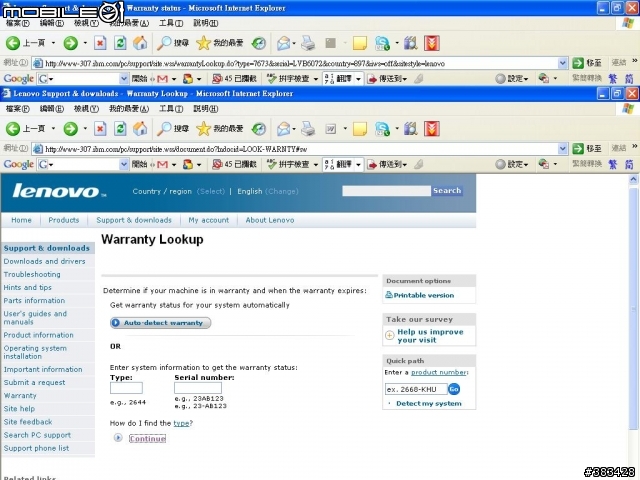Open 工具(T) menu in Warranty Lookup window
This screenshot has width=640, height=480.
point(171,109)
